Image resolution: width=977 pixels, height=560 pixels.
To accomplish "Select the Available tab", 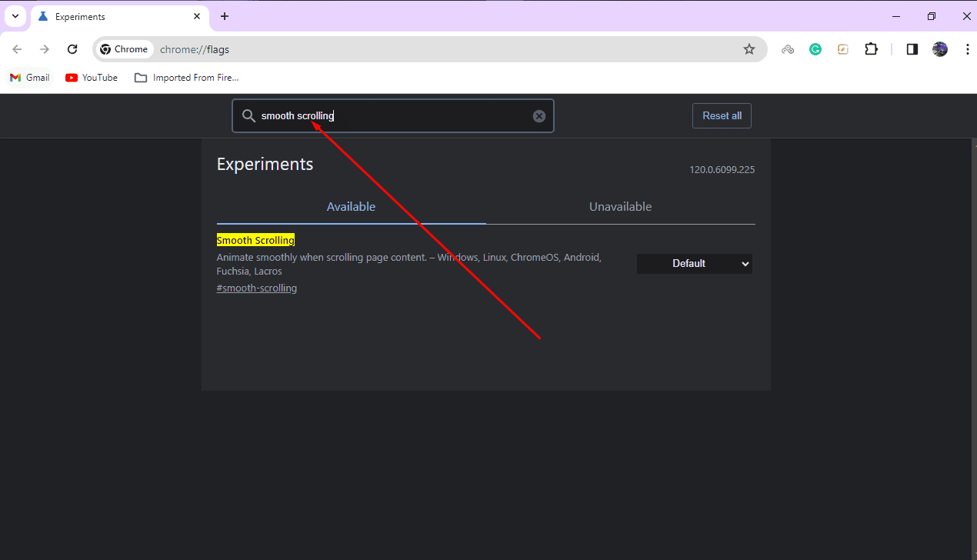I will (351, 206).
